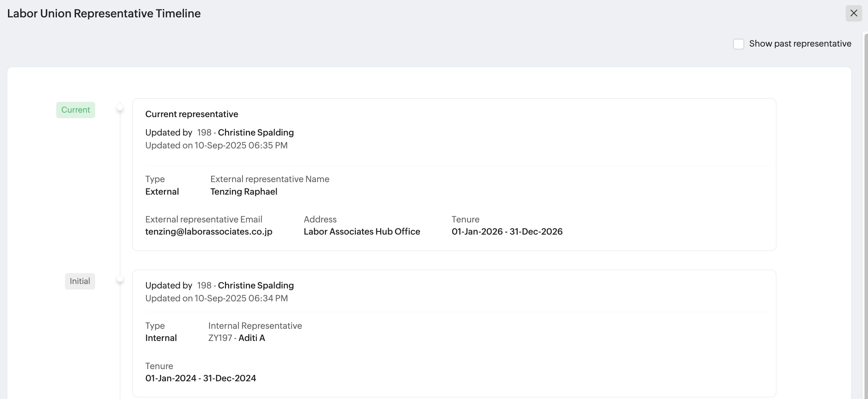Open Christine Spalding in initial entry card

tap(256, 285)
